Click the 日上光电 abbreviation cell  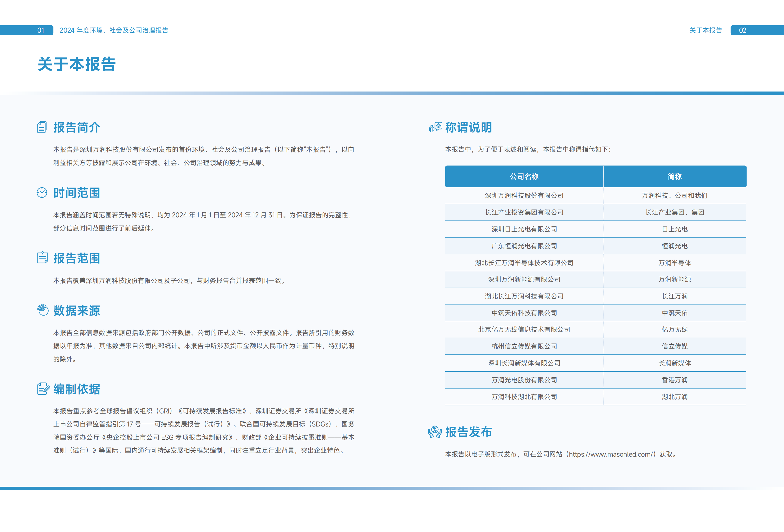[x=675, y=229]
